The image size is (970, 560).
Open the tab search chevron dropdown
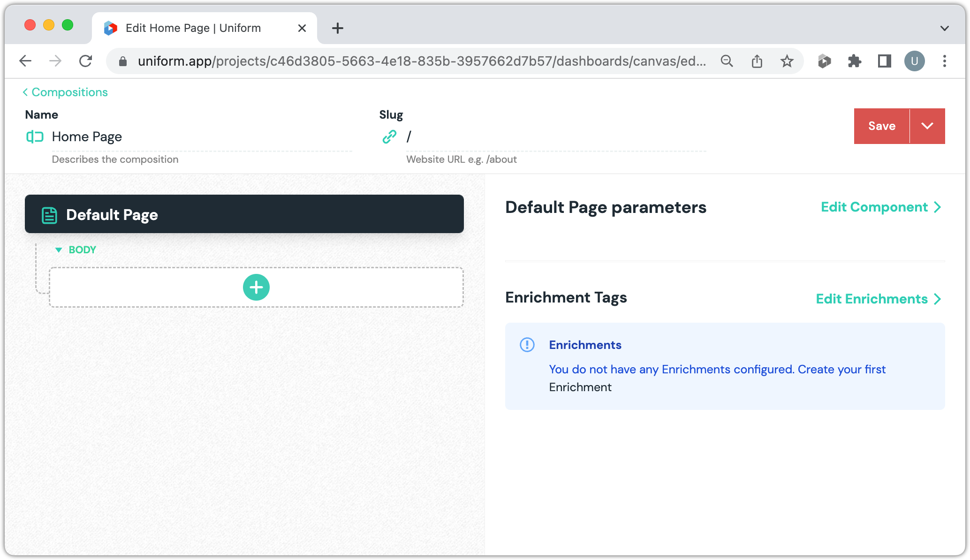coord(944,28)
